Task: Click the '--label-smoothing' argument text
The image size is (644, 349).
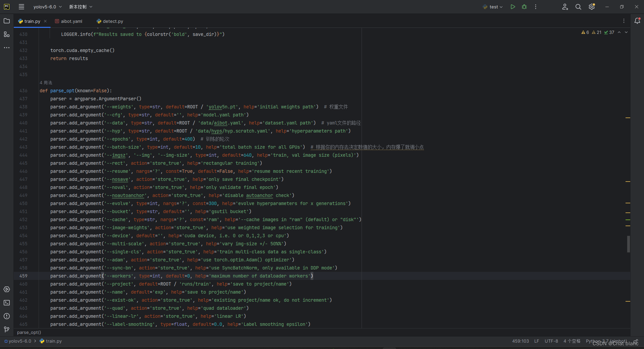Action: tap(129, 324)
